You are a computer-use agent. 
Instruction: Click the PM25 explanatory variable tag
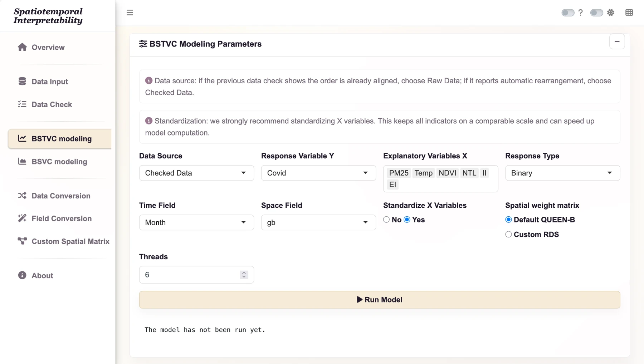[x=399, y=173]
